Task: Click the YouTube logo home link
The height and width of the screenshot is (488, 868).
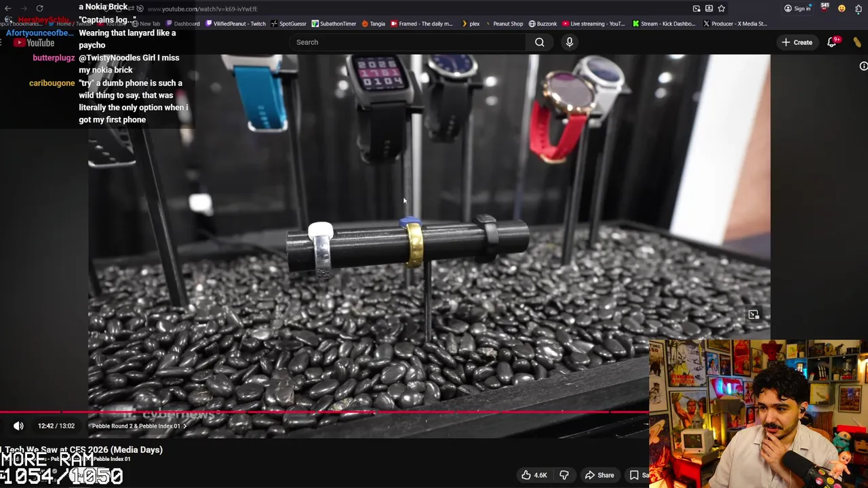Action: coord(34,43)
